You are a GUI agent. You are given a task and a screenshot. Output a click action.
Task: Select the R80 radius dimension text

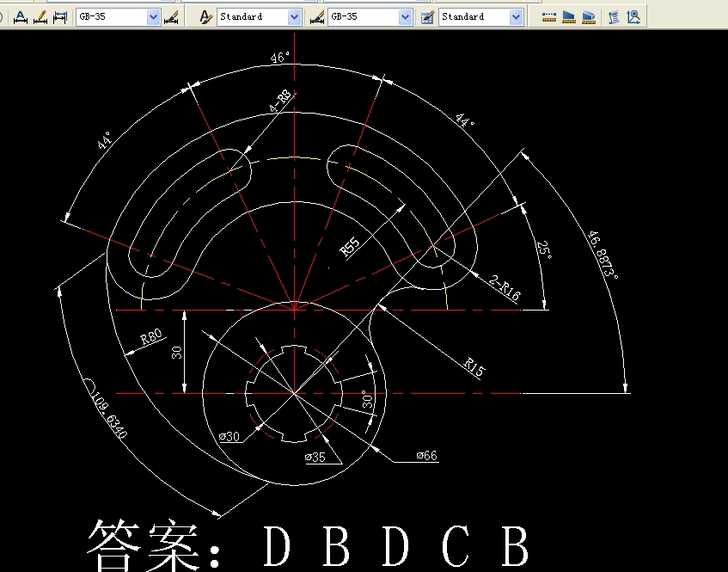pos(151,335)
